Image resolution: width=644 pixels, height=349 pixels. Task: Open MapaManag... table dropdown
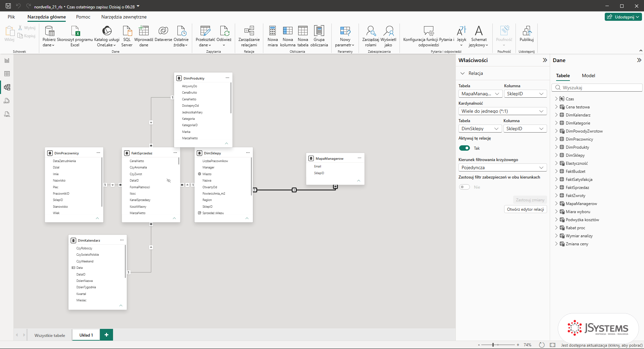click(480, 94)
